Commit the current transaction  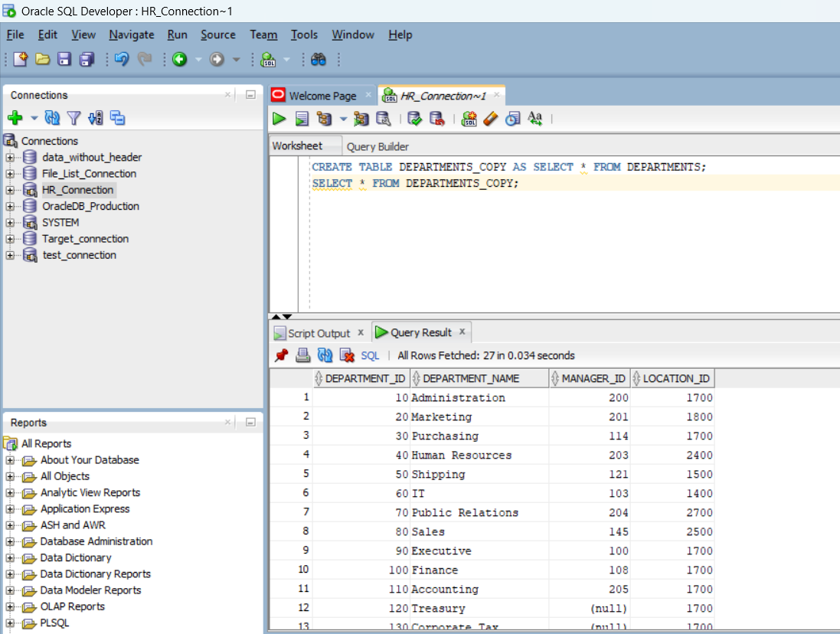415,119
